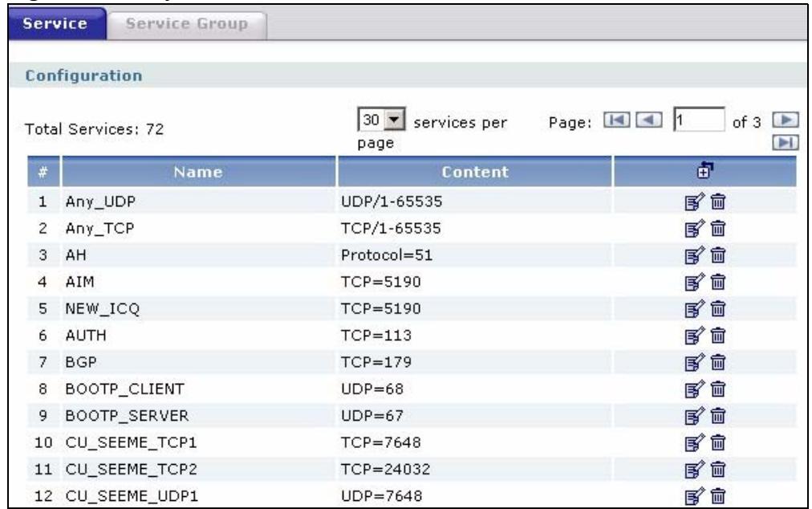This screenshot has width=812, height=509.
Task: Delete the BOOTP_CLIENT service entry
Action: coord(718,389)
